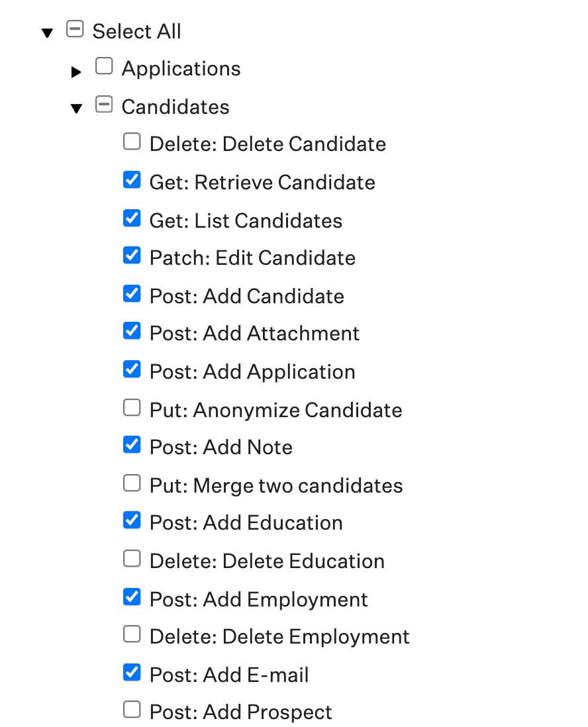Check Delete: Delete Education box
Screen dimensions: 588x727
coord(132,558)
